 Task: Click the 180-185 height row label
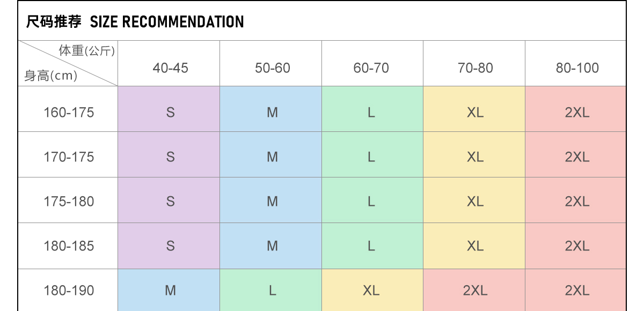pyautogui.click(x=69, y=246)
